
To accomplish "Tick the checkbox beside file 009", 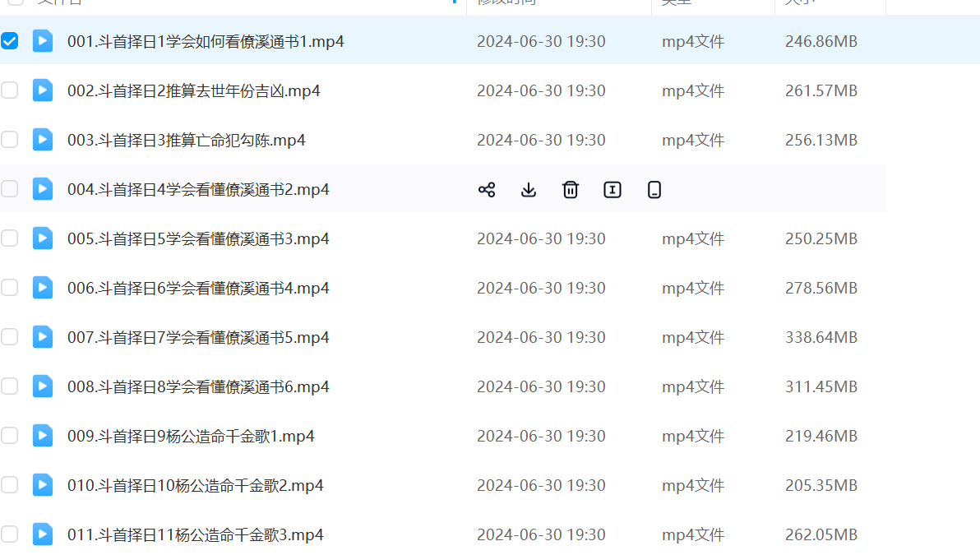I will point(10,436).
